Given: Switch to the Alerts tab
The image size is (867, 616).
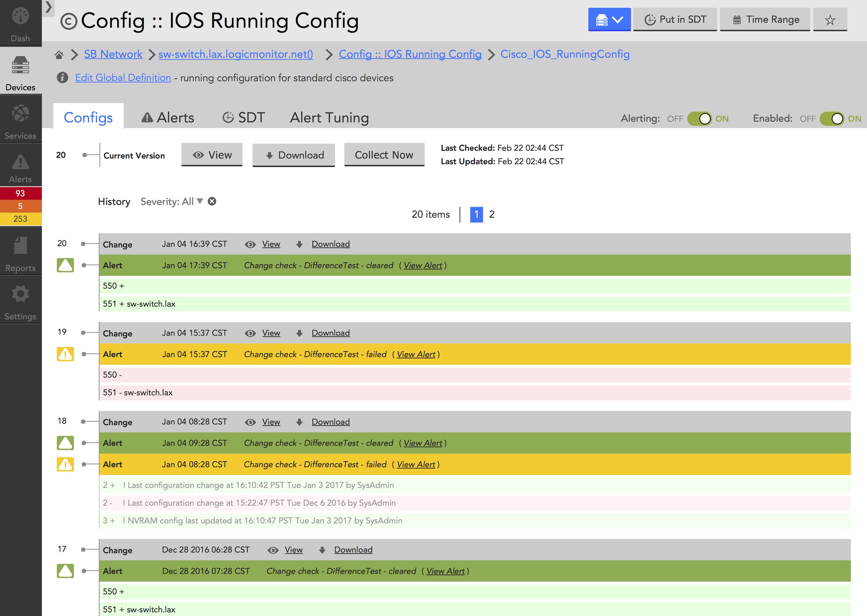Looking at the screenshot, I should coord(168,118).
